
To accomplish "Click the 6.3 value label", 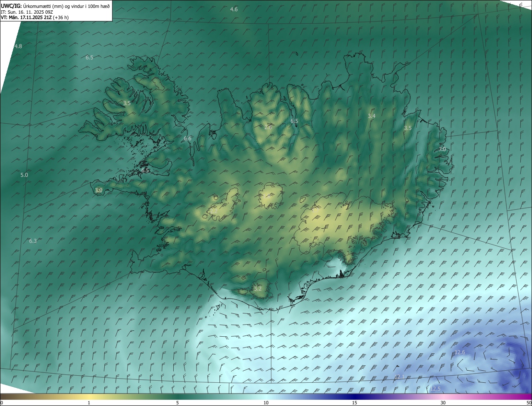I will point(33,241).
